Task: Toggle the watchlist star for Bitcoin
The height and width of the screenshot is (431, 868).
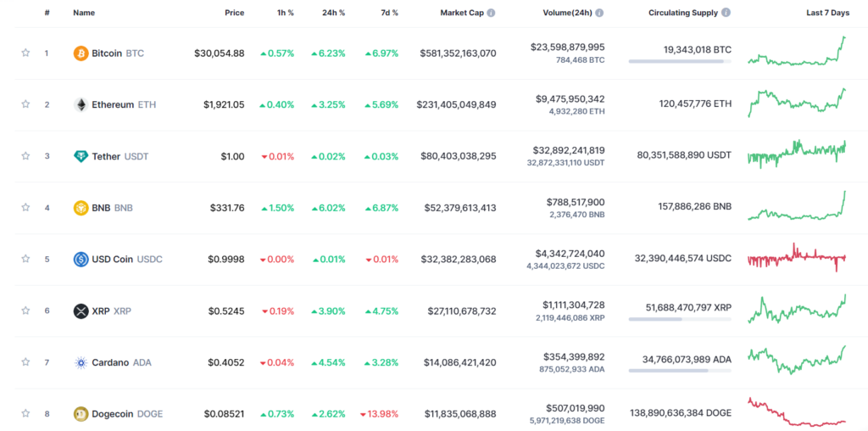Action: point(25,53)
